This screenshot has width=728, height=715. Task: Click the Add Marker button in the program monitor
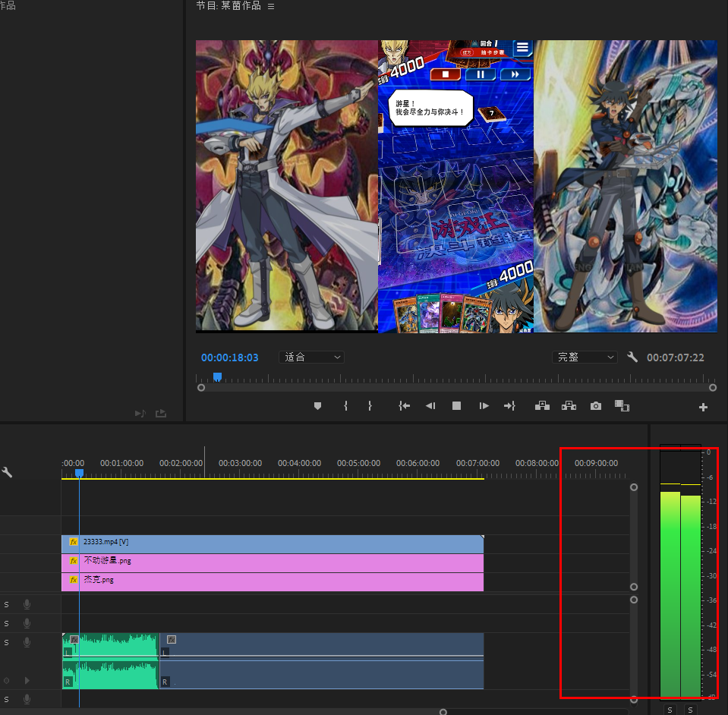pos(317,406)
